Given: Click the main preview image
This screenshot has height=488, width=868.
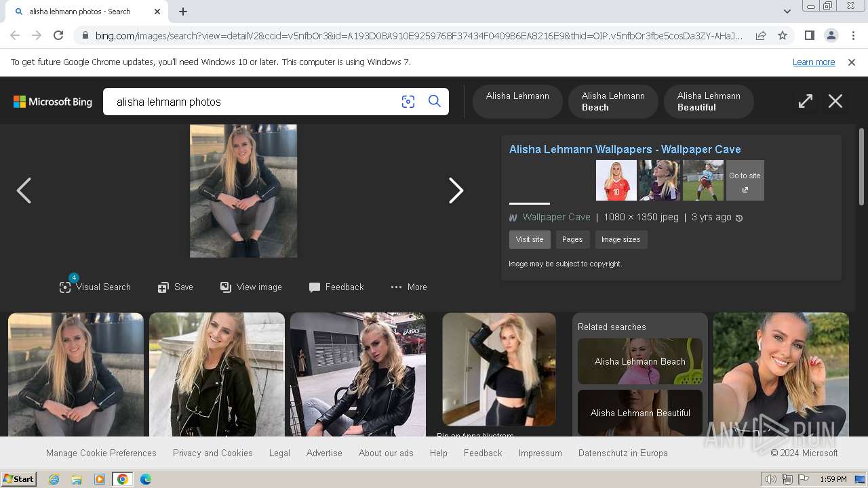Looking at the screenshot, I should coord(243,190).
